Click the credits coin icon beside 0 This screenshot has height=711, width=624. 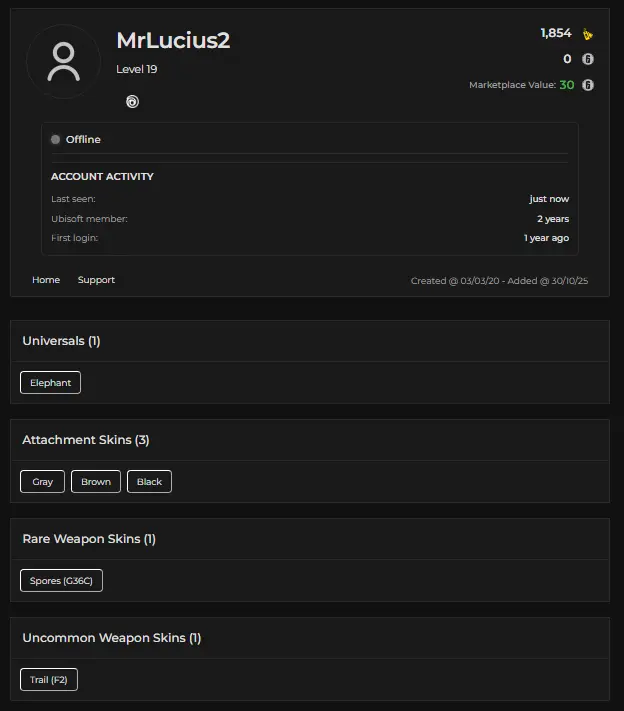(x=588, y=59)
